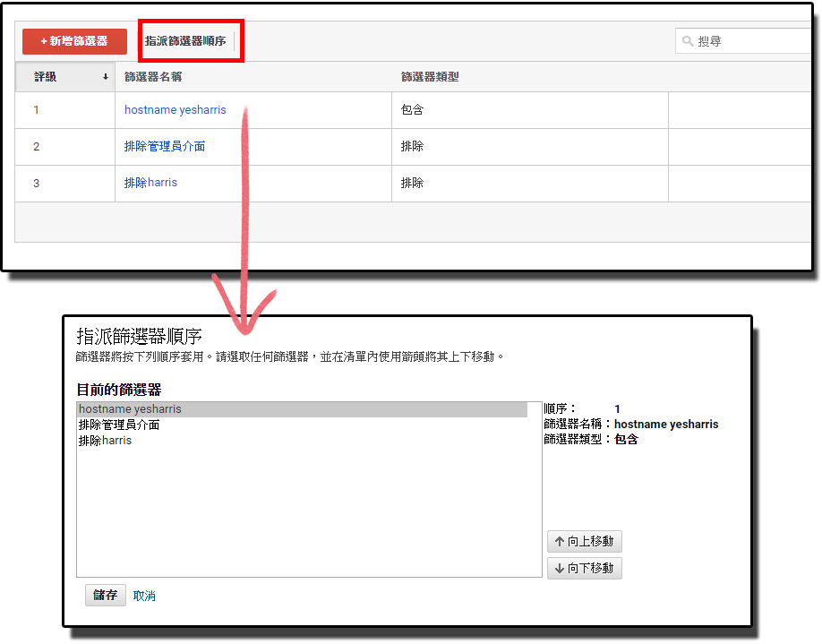Sort by the 評級 column arrow

pos(106,77)
